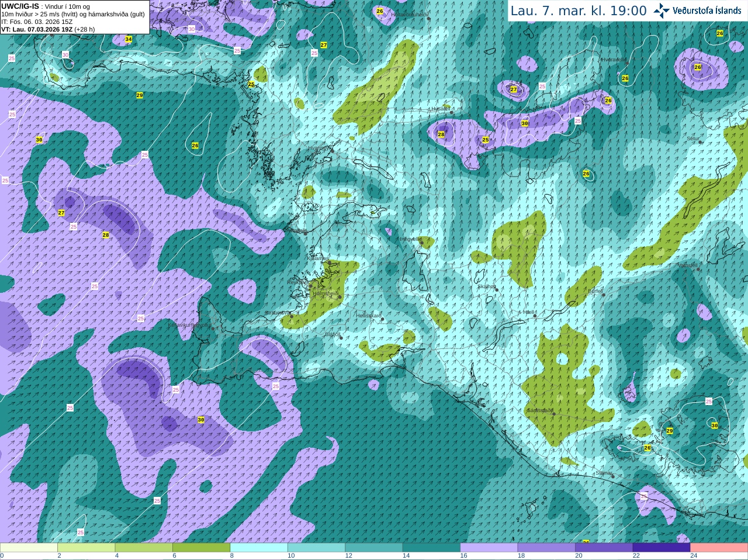Viewport: 748px width, 560px height.
Task: Click the yellow gust marker 27 southwest of Hveravellir
Action: click(514, 89)
